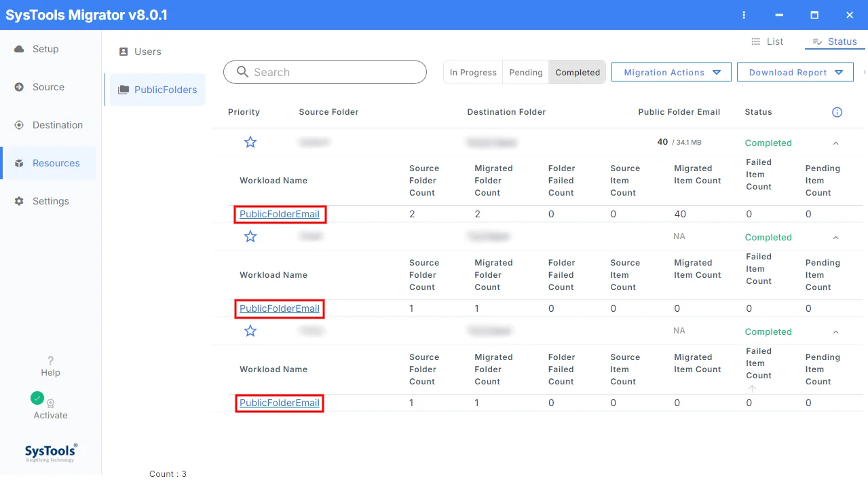Switch to the Status view
The image size is (868, 489).
pos(835,41)
